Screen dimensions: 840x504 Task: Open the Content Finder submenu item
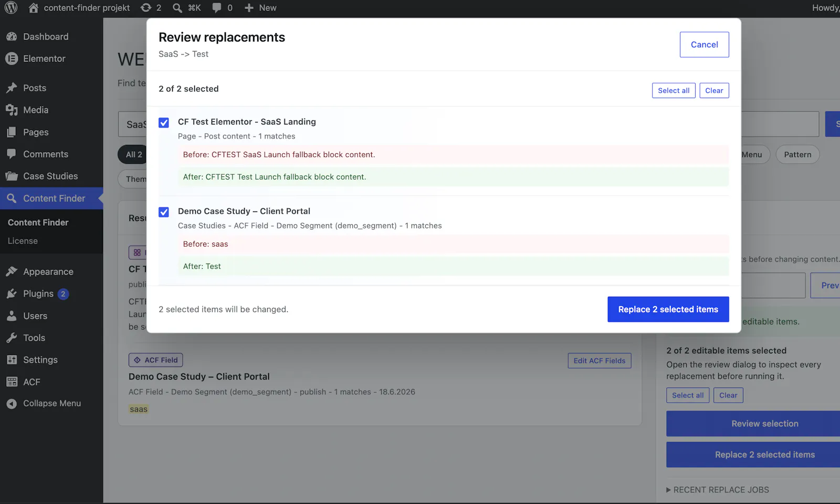pyautogui.click(x=38, y=223)
